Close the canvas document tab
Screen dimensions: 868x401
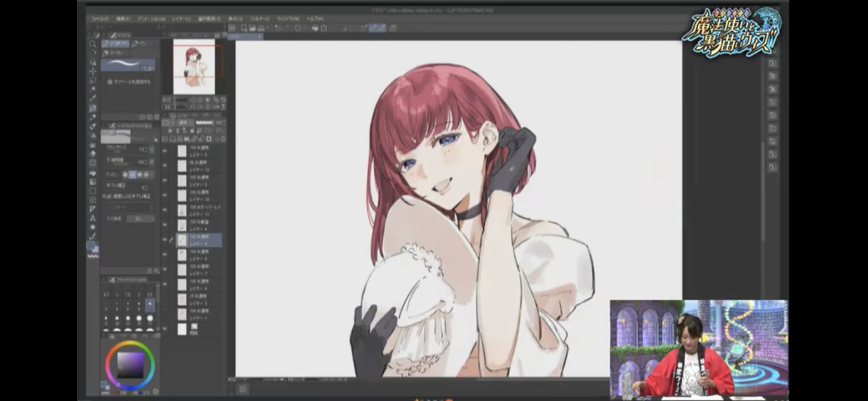click(260, 37)
